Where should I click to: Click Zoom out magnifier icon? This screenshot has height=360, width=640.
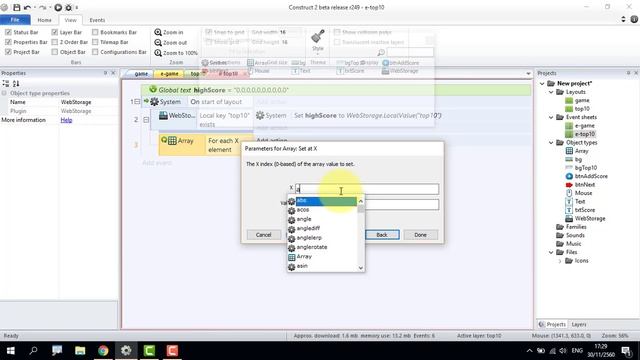[x=158, y=42]
